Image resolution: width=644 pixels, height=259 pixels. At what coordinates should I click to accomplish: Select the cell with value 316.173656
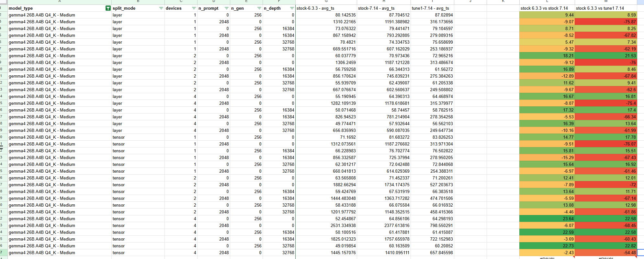tap(432, 22)
